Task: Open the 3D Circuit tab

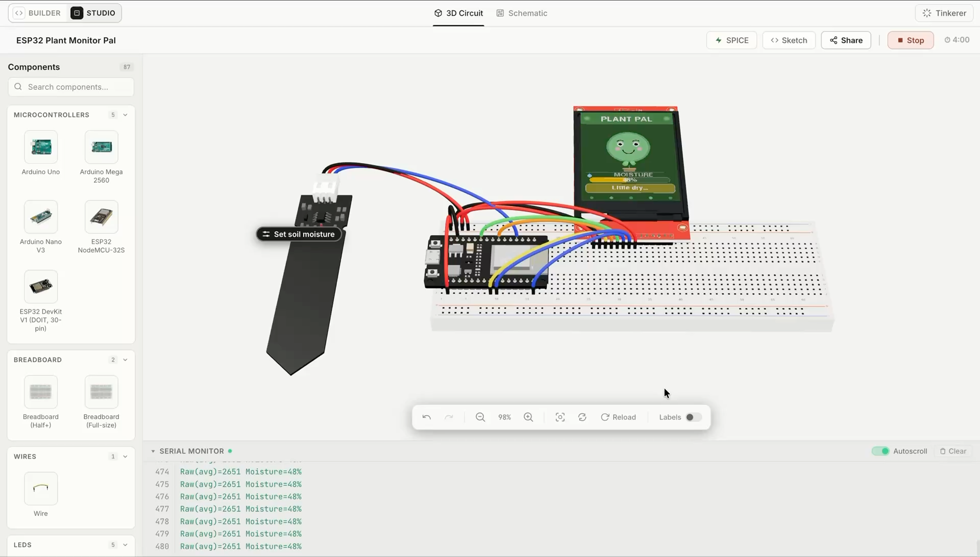Action: click(x=458, y=13)
